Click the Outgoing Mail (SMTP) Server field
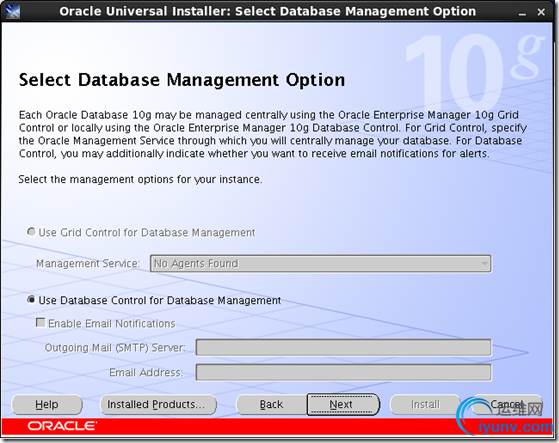The image size is (559, 443). pyautogui.click(x=343, y=347)
